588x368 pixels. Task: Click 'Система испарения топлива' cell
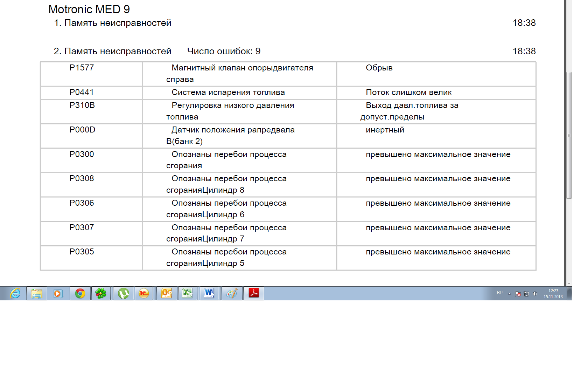pyautogui.click(x=240, y=93)
